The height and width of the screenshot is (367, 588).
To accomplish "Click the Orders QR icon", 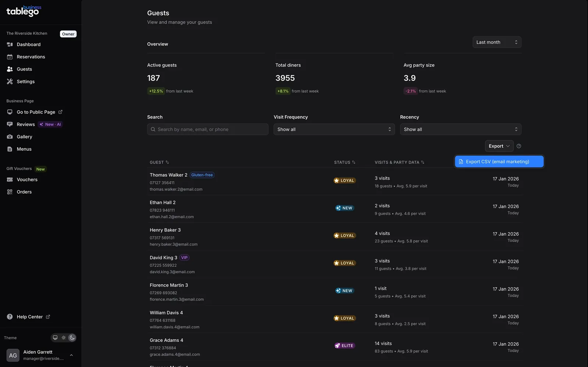I will pyautogui.click(x=10, y=192).
